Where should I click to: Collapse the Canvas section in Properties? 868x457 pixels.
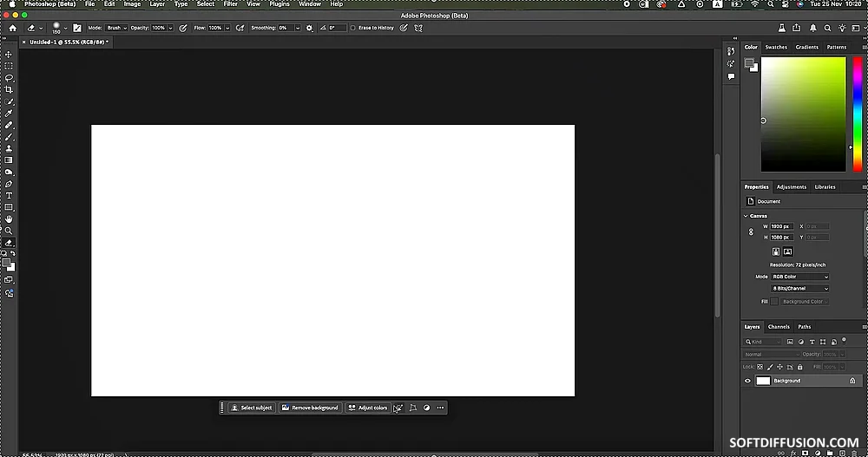click(746, 216)
